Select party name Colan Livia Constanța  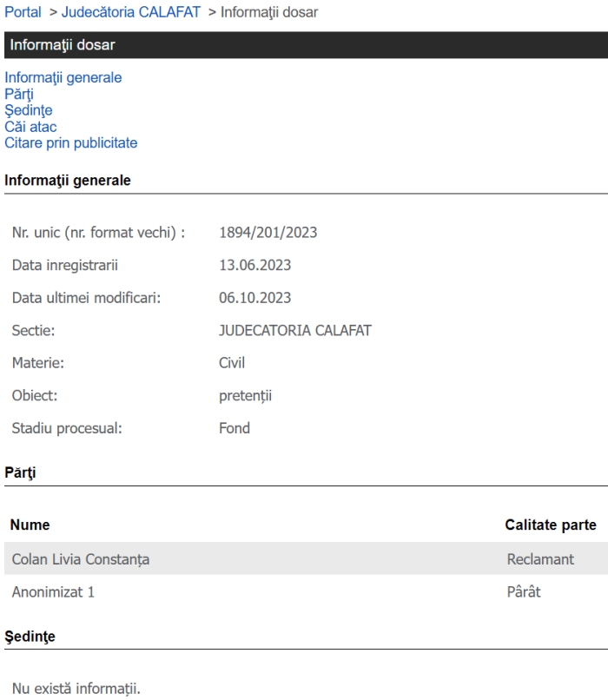81,559
